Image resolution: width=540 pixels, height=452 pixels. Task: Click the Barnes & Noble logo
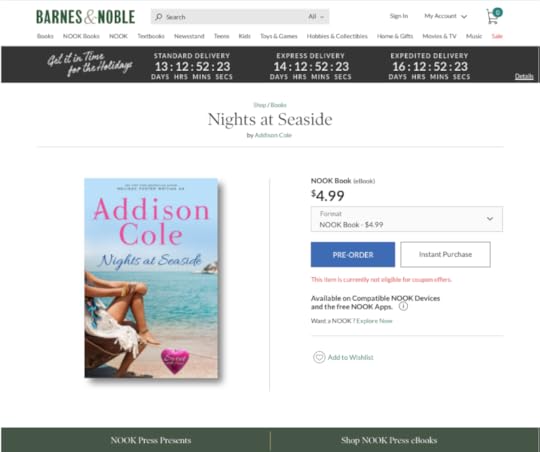tap(85, 17)
